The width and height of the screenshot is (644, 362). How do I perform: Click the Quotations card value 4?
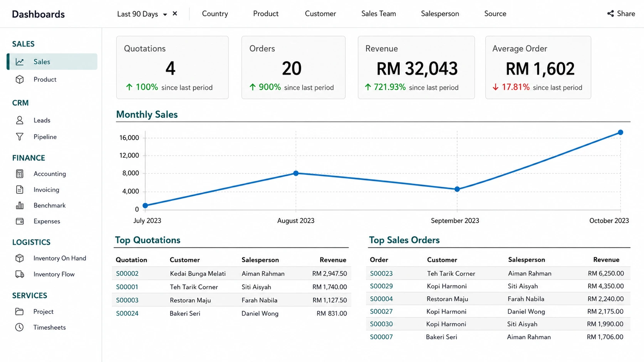point(170,69)
